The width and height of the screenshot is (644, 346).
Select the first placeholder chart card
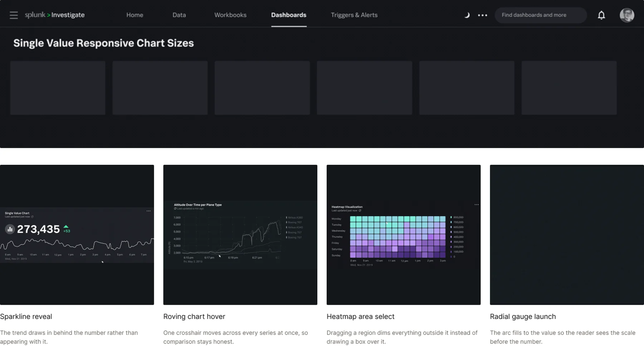(58, 88)
